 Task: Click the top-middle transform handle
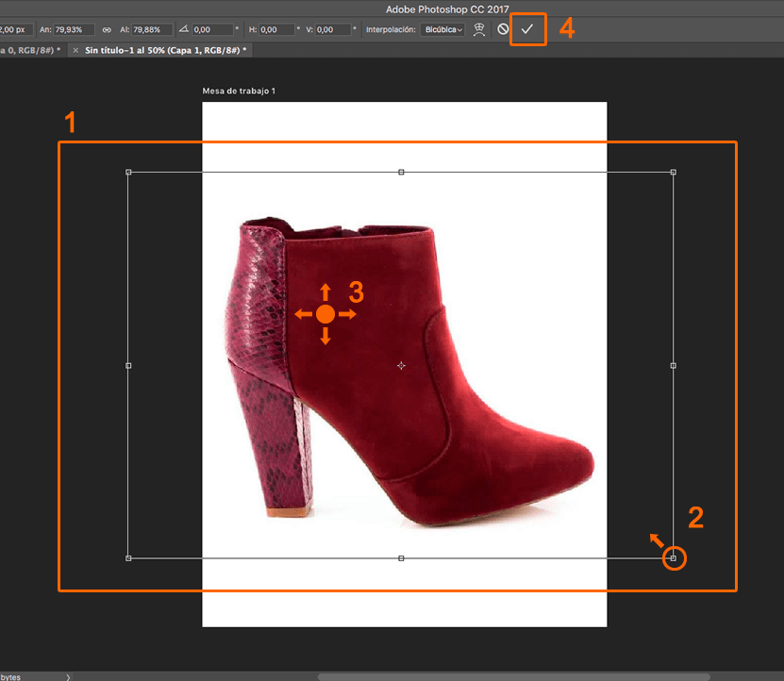tap(401, 173)
